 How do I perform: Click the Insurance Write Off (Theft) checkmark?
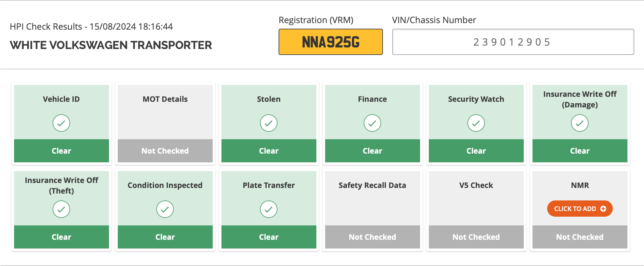(x=61, y=209)
